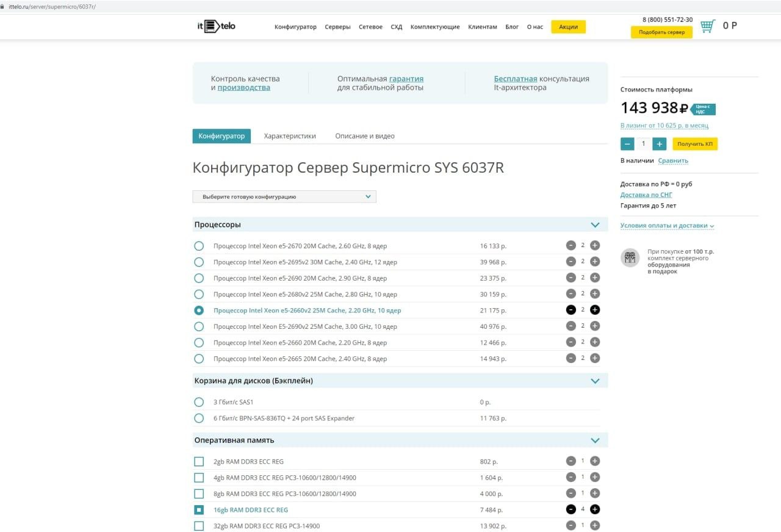Image resolution: width=781 pixels, height=532 pixels.
Task: Select Xeon e5-2680v2 processor radio button
Action: coord(199,294)
